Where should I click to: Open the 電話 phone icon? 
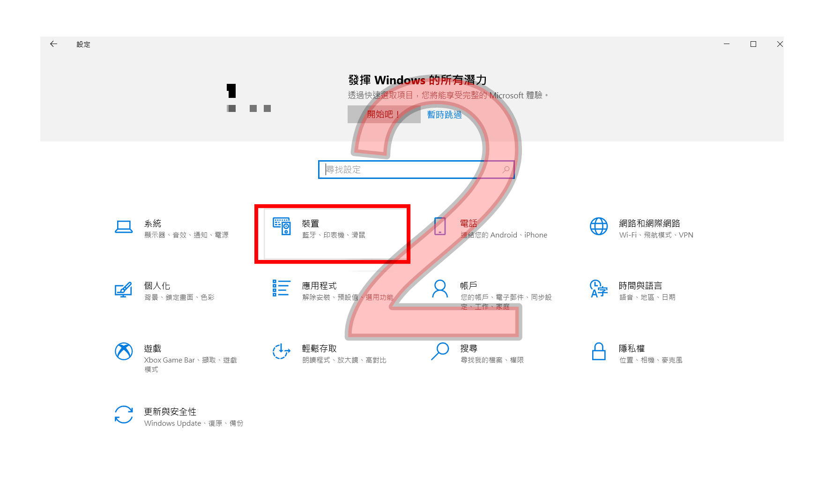tap(440, 226)
